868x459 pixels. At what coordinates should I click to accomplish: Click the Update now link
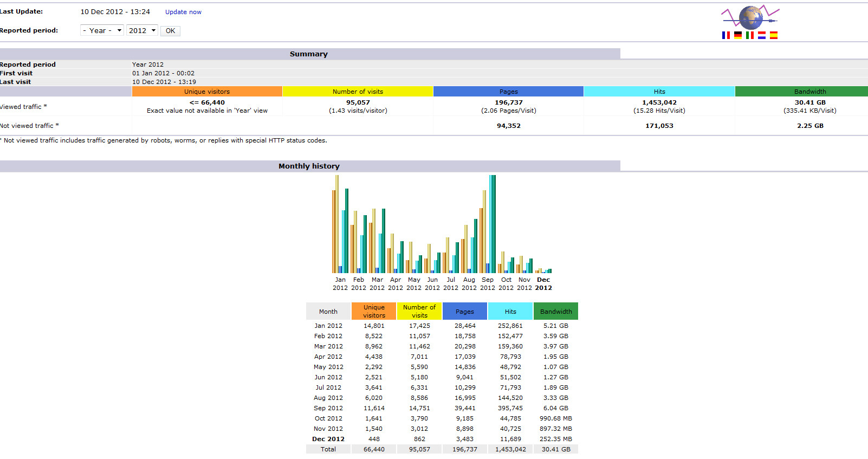[183, 12]
